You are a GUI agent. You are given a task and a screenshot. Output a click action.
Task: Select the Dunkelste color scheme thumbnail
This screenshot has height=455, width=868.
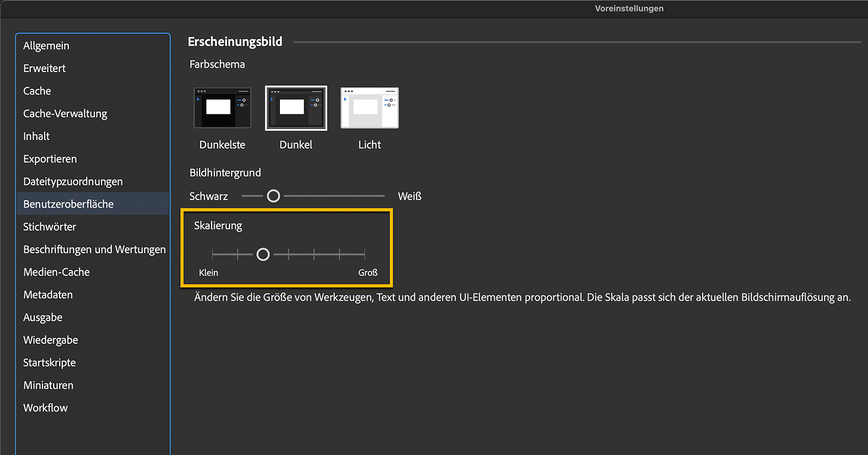coord(222,108)
